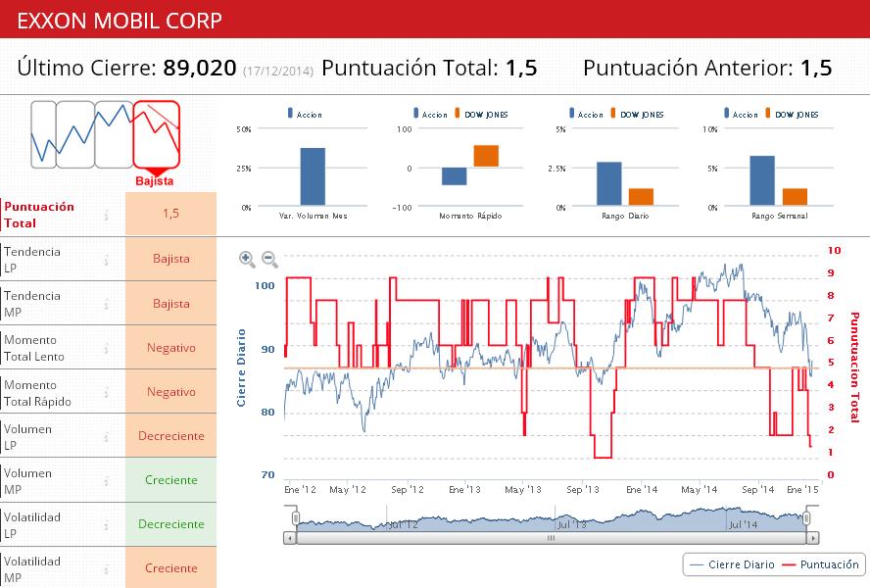Image resolution: width=870 pixels, height=588 pixels.
Task: Click the navigator left range handle
Action: pyautogui.click(x=296, y=518)
